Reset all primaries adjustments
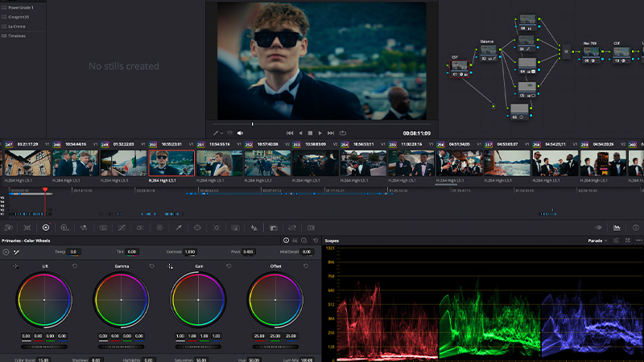 (316, 241)
